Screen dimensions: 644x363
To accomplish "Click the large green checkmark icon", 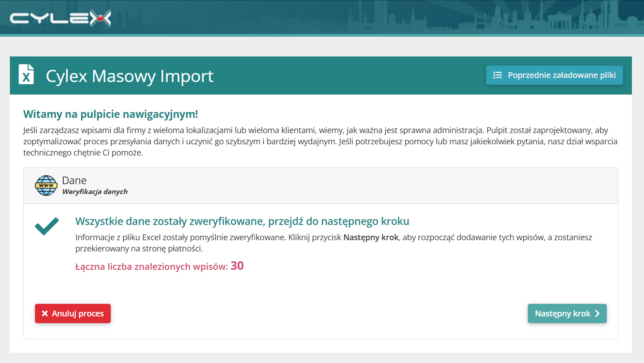I will click(x=47, y=226).
